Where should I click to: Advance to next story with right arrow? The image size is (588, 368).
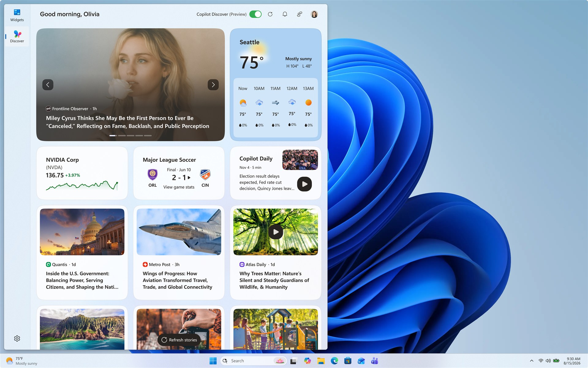(213, 85)
